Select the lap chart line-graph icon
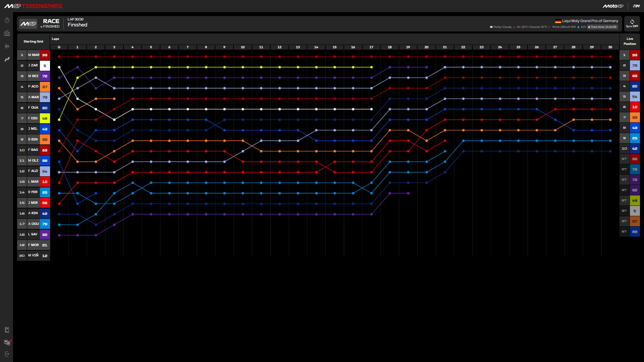 pos(7,59)
